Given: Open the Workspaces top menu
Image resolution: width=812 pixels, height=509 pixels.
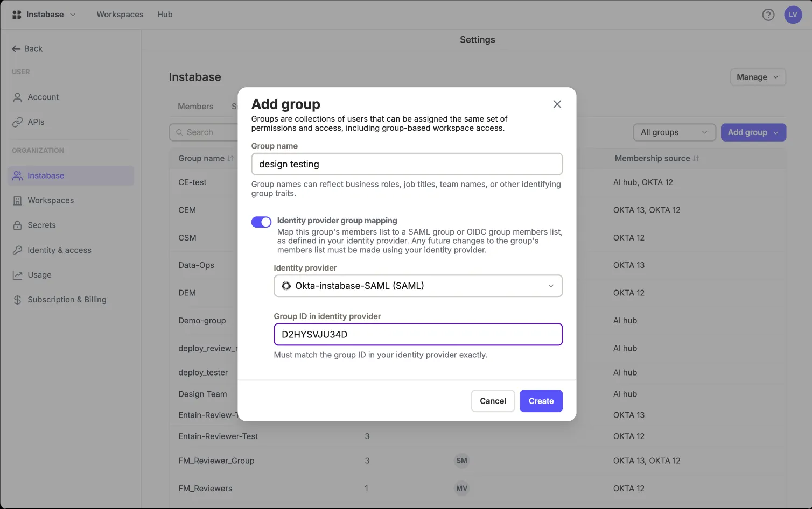Looking at the screenshot, I should [x=120, y=15].
